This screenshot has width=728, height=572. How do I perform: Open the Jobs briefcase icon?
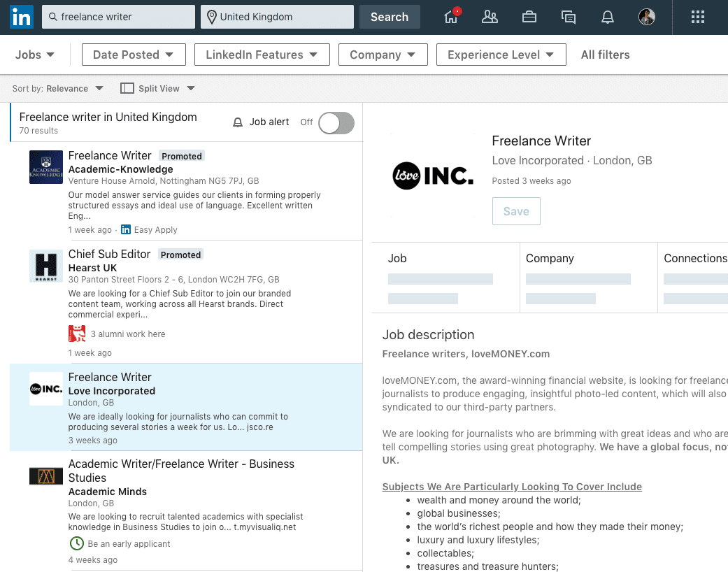pos(529,17)
